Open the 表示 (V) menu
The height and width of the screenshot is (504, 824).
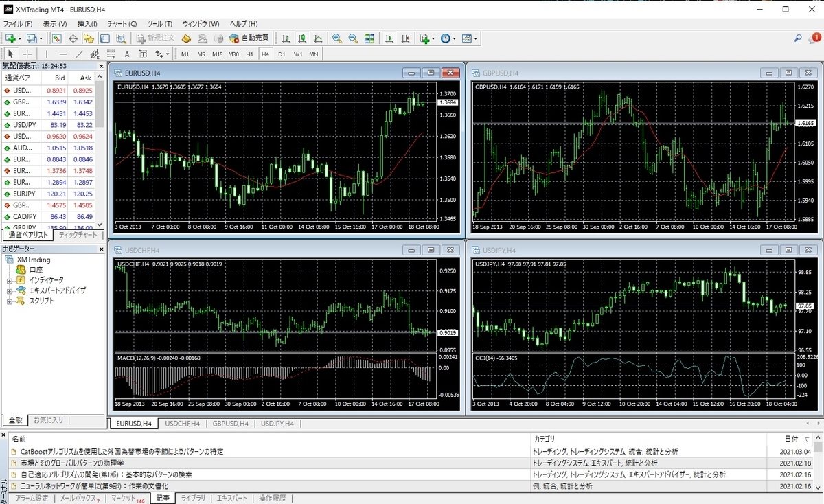(x=55, y=24)
